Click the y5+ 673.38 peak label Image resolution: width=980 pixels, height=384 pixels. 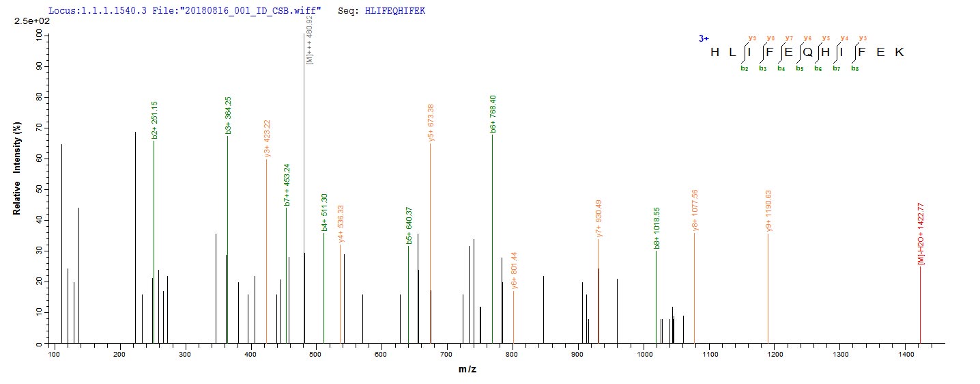(431, 122)
